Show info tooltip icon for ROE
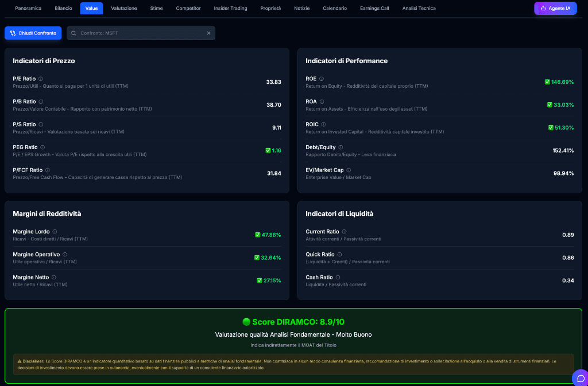The width and height of the screenshot is (588, 386). (322, 79)
